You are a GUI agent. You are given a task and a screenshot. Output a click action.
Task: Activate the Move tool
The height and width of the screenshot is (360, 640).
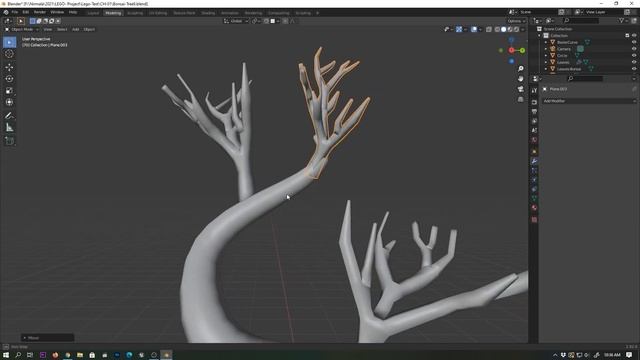coord(9,67)
